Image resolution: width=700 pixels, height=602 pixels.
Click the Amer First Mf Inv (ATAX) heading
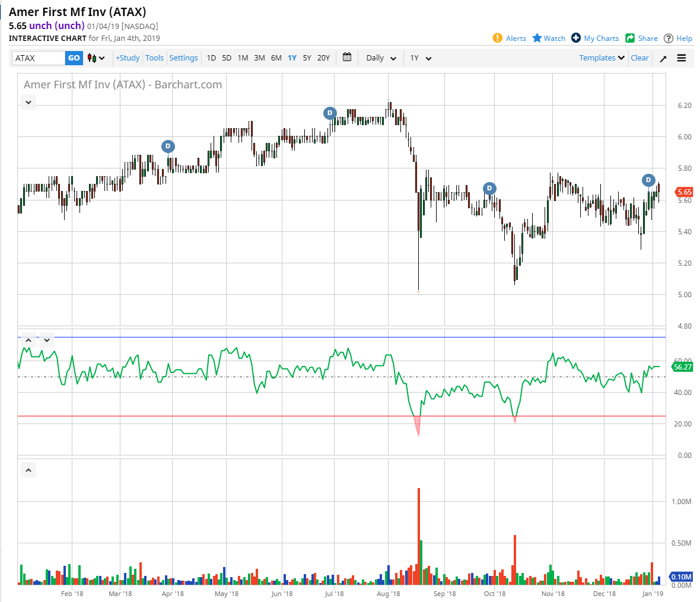pyautogui.click(x=77, y=12)
